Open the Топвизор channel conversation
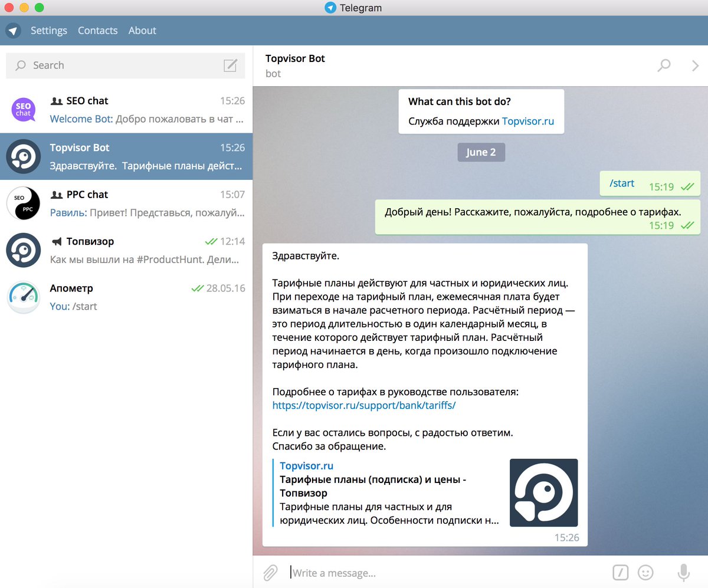 (x=126, y=250)
